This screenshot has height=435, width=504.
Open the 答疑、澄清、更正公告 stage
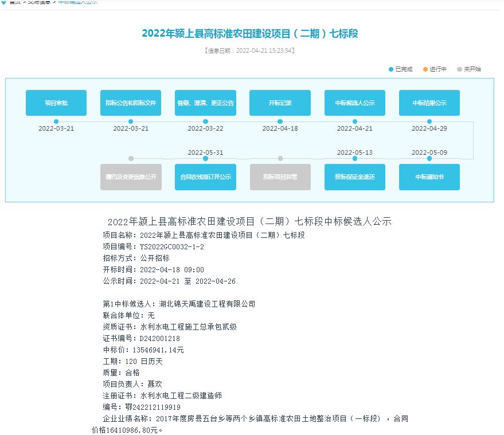205,103
